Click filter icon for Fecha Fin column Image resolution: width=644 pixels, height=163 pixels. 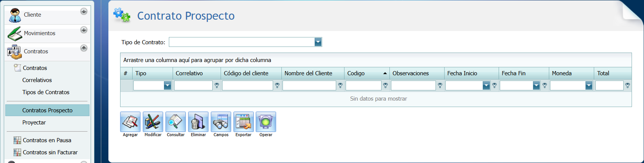pos(545,86)
